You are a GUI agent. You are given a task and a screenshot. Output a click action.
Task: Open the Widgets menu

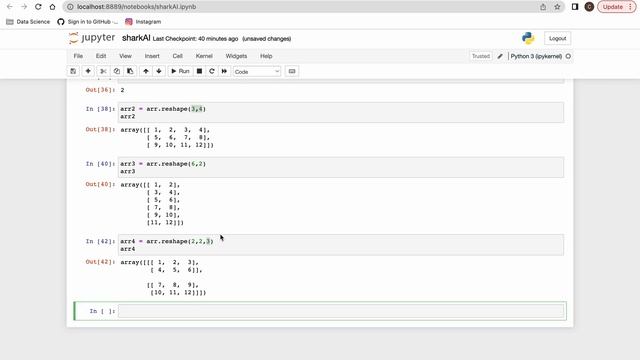(x=236, y=56)
